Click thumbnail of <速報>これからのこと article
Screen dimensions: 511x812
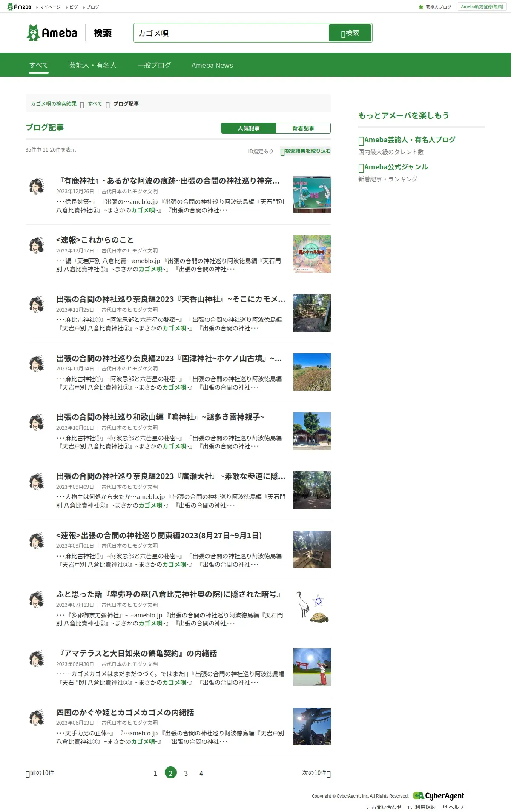pos(312,254)
